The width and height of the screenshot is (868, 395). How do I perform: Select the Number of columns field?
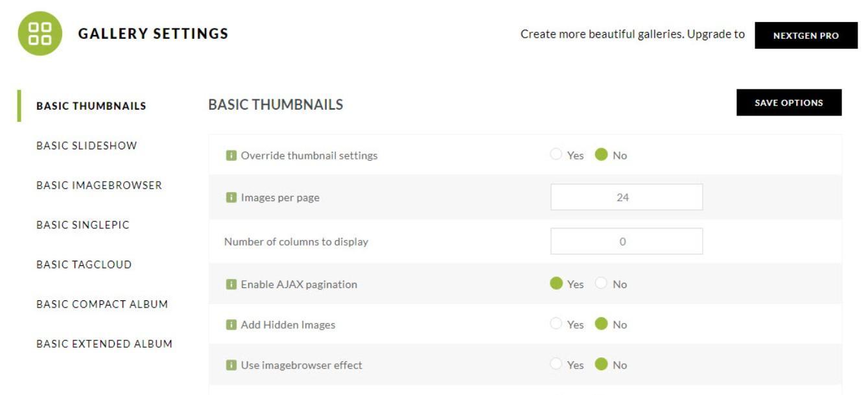626,241
